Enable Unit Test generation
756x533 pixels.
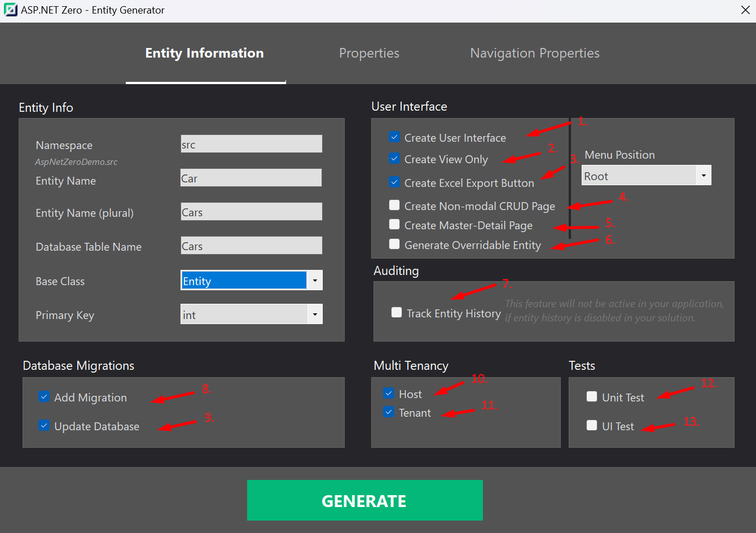tap(591, 397)
